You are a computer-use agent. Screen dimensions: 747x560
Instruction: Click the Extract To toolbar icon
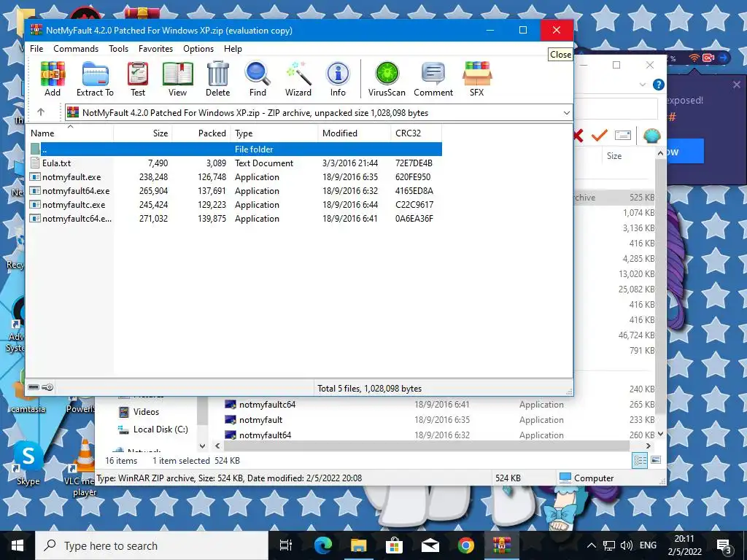pyautogui.click(x=95, y=79)
